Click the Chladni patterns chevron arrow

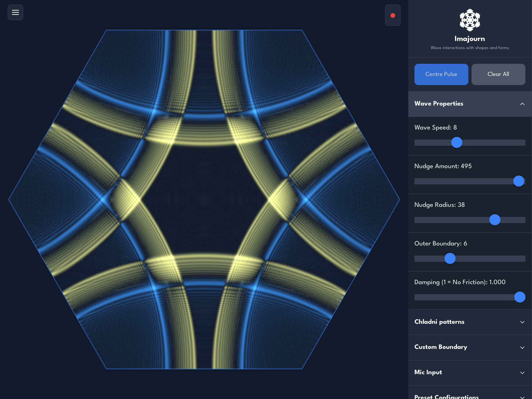pyautogui.click(x=522, y=322)
